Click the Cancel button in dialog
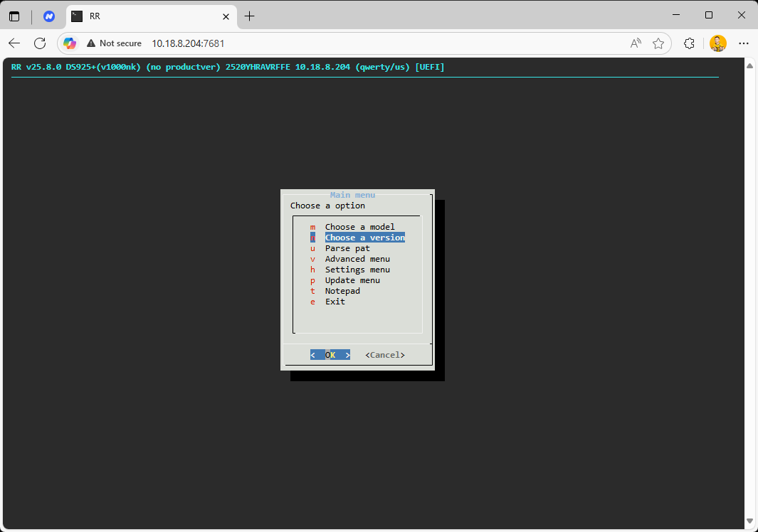Viewport: 758px width, 532px height. point(385,355)
